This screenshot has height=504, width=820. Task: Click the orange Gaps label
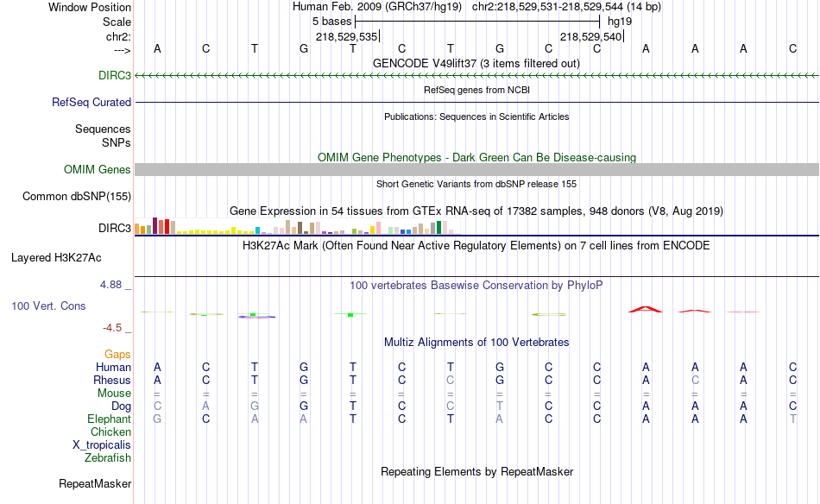[x=117, y=355]
